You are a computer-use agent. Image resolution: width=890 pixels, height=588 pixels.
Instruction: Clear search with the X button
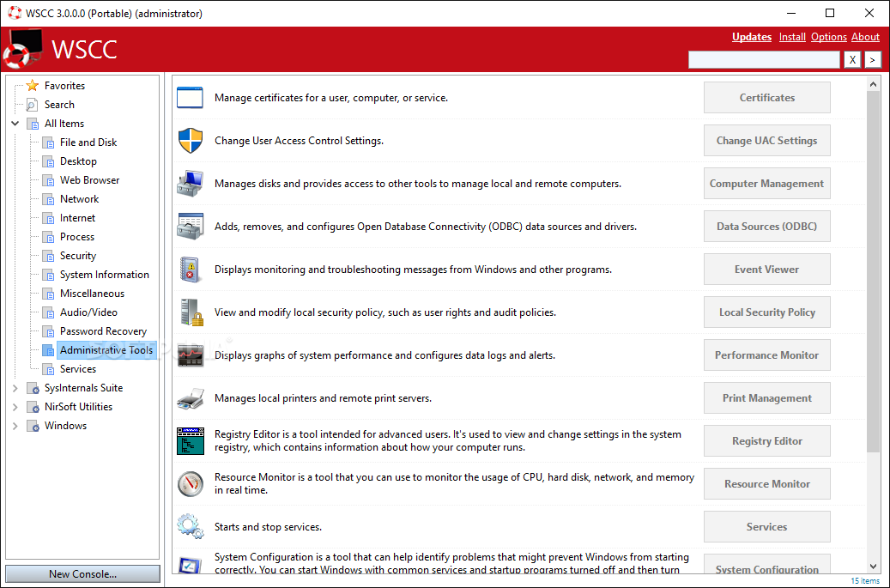(852, 59)
